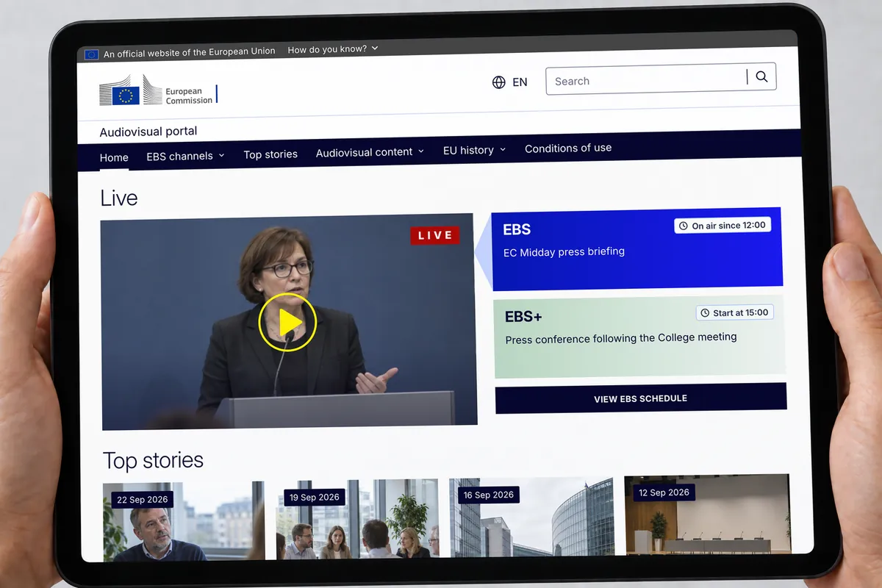The height and width of the screenshot is (588, 882).
Task: Click the 'Top stories' section heading
Action: click(x=153, y=460)
